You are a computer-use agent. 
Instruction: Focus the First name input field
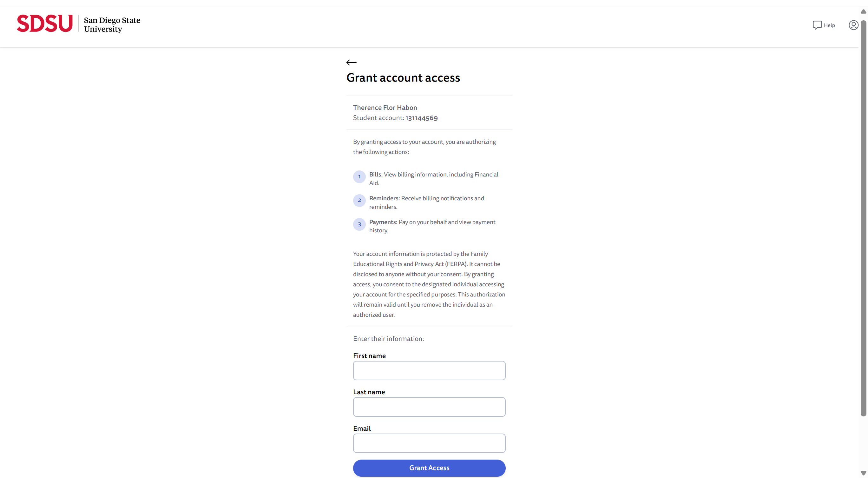coord(429,370)
